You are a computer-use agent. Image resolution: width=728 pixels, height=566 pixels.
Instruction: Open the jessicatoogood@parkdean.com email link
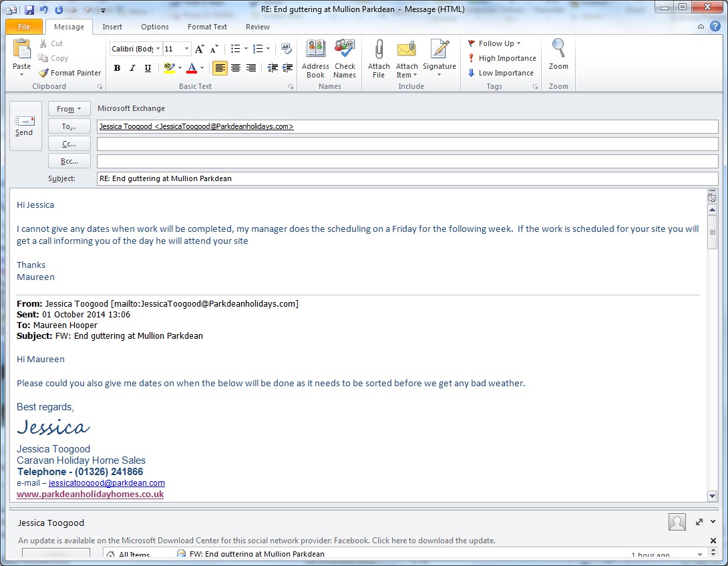coord(107,483)
